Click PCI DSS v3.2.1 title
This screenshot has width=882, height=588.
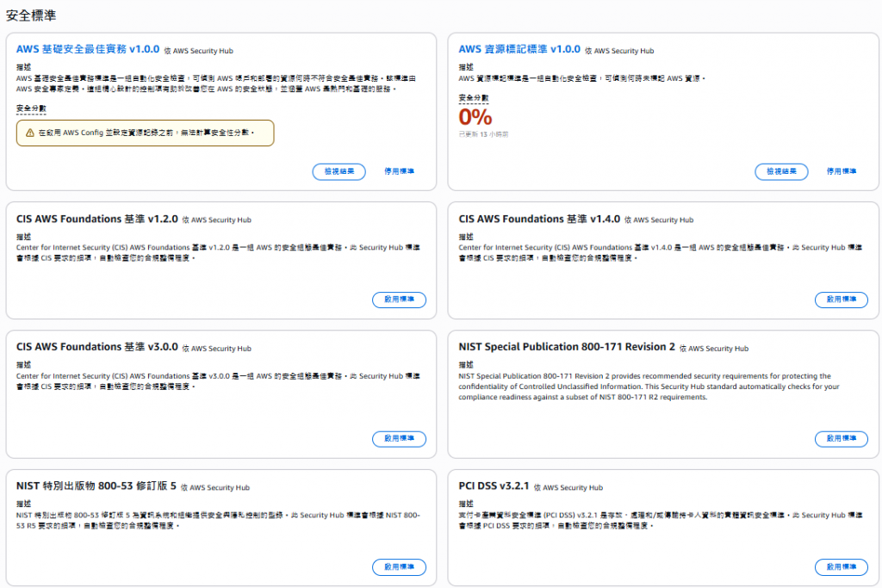[494, 486]
